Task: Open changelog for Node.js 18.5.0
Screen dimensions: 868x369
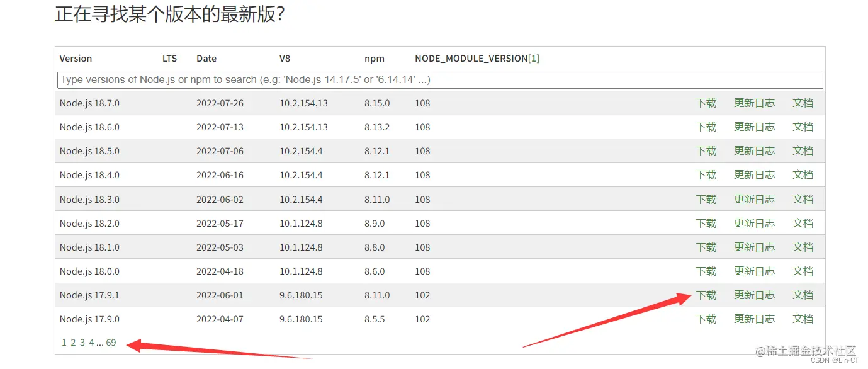Action: pyautogui.click(x=754, y=151)
